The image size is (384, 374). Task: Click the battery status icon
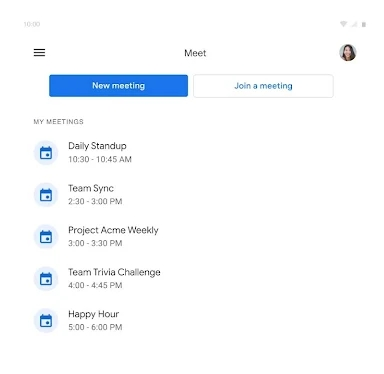(364, 24)
